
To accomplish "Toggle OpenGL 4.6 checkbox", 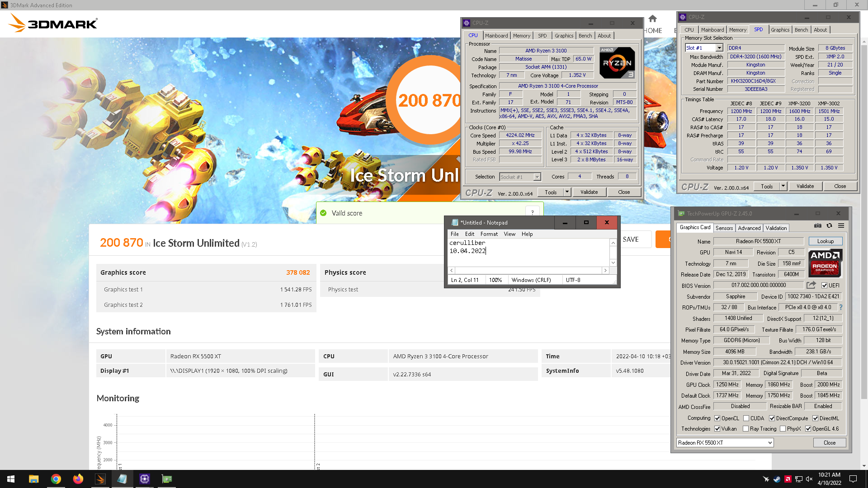I will [808, 429].
